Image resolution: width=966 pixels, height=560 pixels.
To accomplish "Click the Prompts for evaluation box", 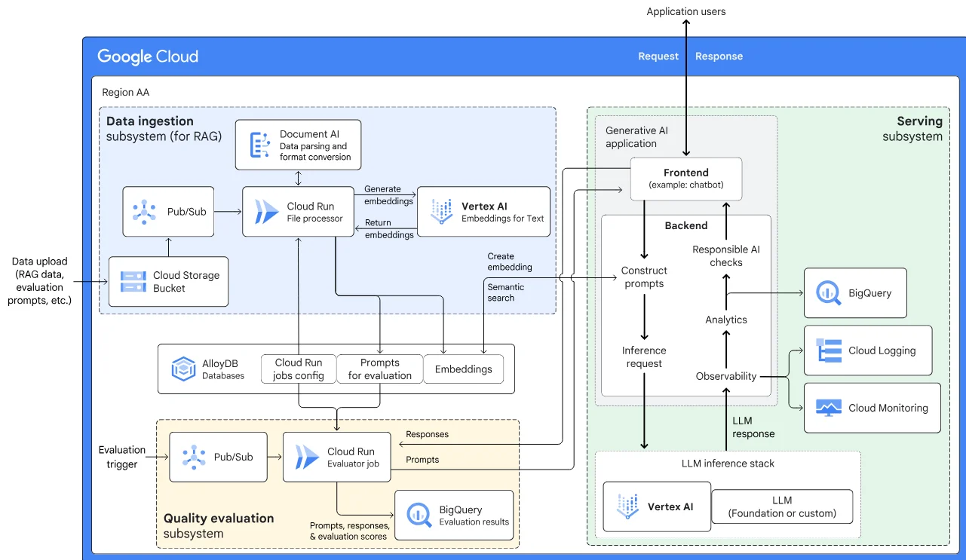I will click(x=379, y=369).
